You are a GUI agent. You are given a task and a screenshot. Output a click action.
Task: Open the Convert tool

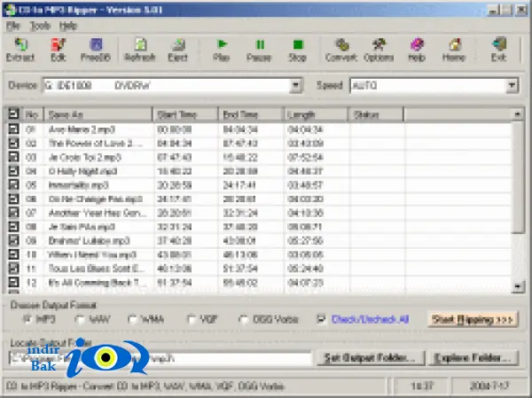[341, 50]
